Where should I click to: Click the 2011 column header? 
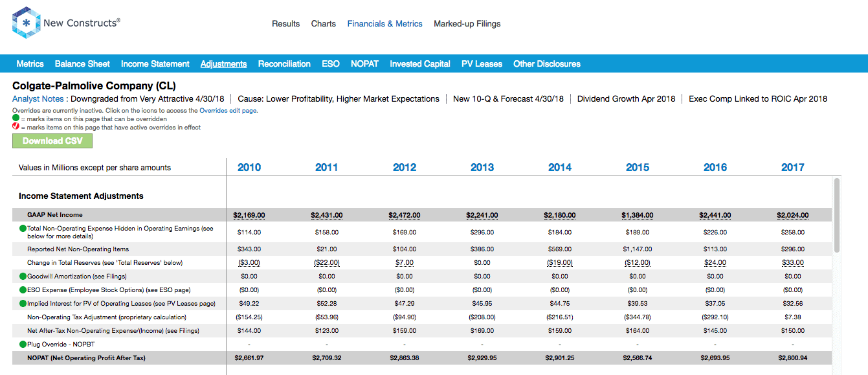click(x=327, y=167)
